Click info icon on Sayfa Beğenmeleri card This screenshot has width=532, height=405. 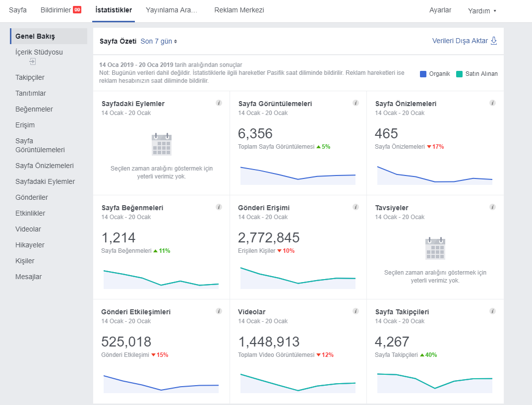219,207
